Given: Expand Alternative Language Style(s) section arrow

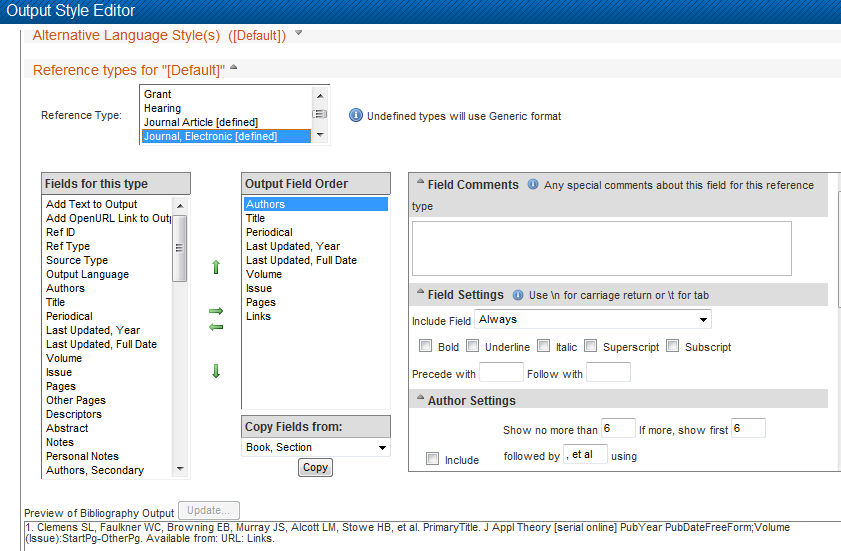Looking at the screenshot, I should 299,33.
